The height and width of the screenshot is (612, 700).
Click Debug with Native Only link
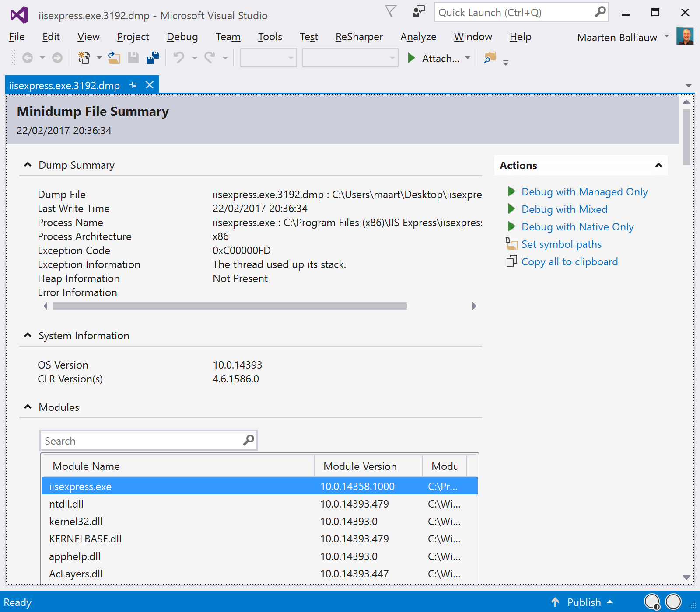pos(577,227)
